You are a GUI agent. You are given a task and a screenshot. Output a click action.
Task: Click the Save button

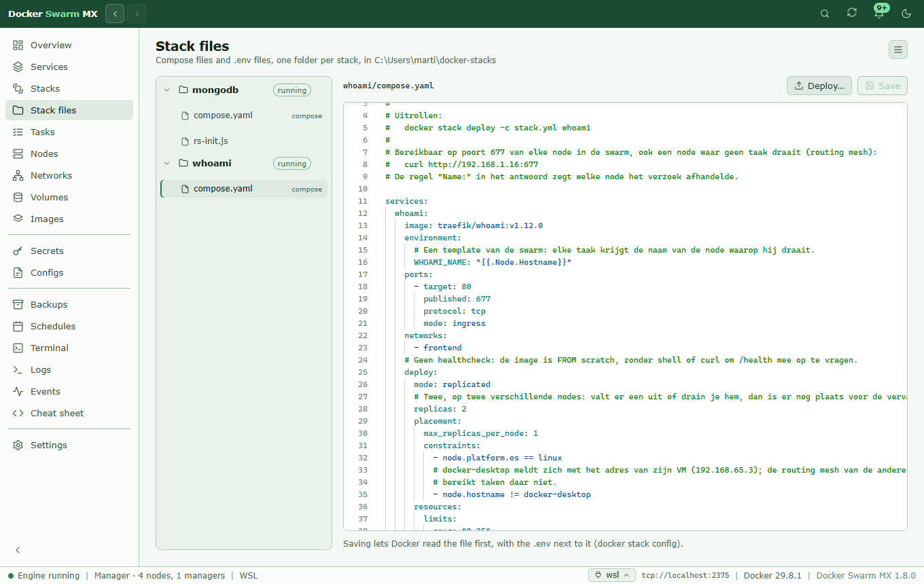(883, 86)
